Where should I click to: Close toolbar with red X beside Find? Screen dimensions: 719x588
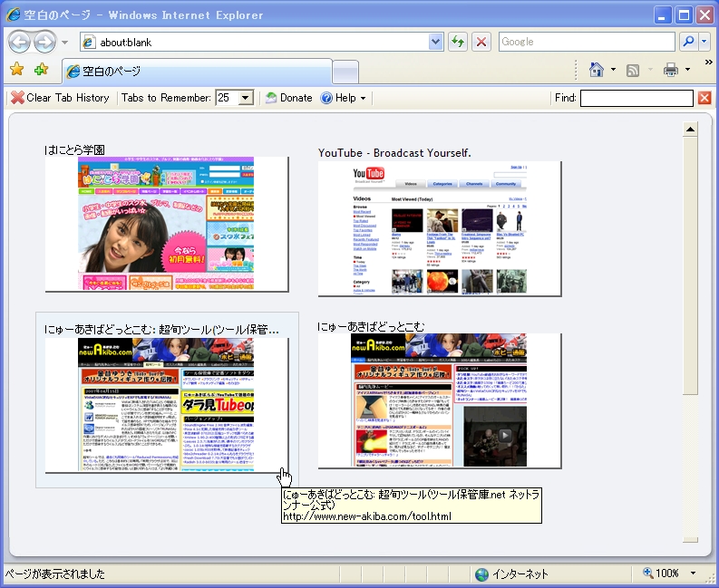pos(704,98)
